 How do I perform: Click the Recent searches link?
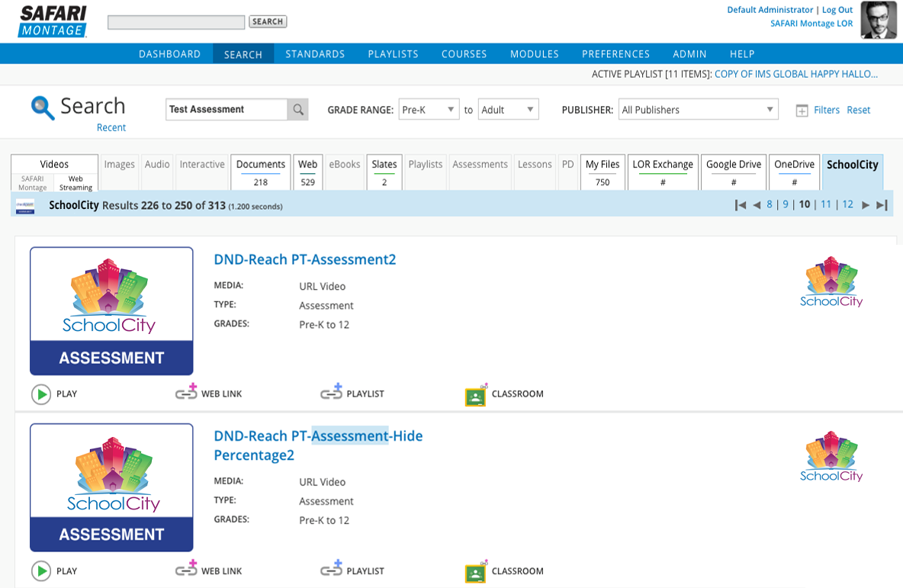tap(111, 128)
